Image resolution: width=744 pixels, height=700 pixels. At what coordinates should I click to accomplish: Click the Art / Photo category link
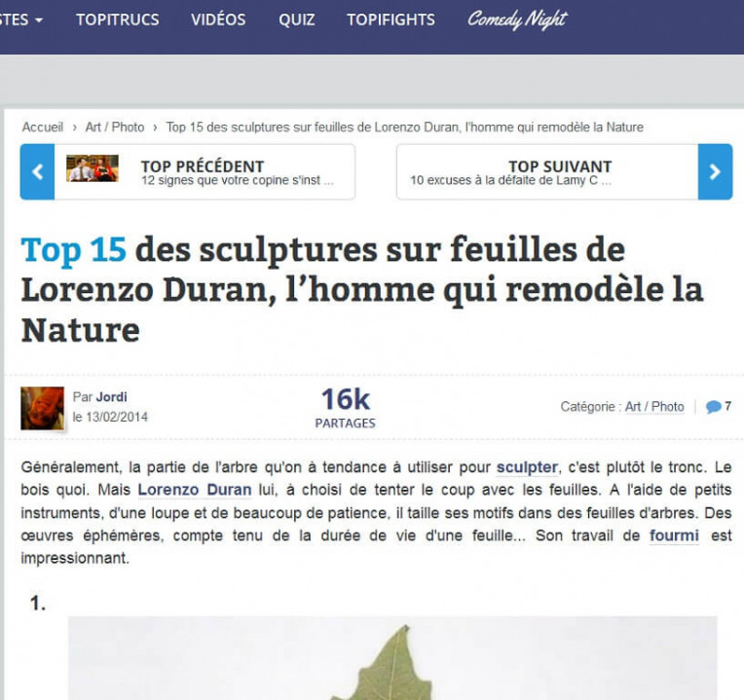tap(654, 407)
